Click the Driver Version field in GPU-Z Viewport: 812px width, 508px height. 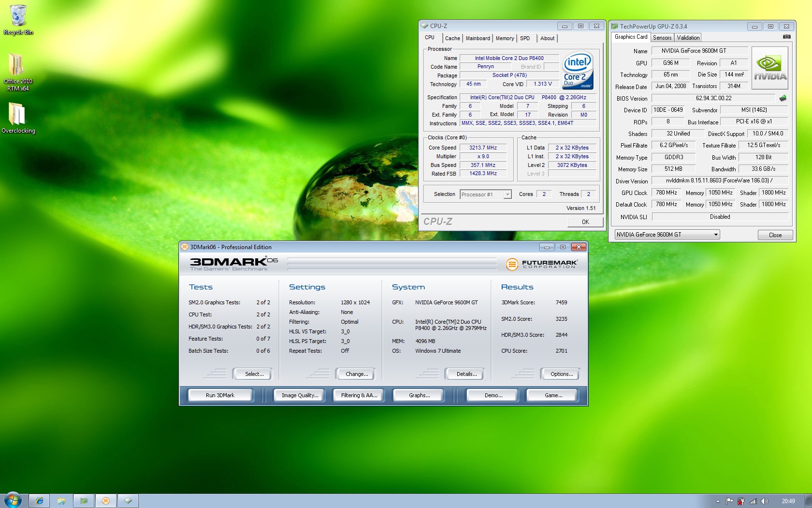click(x=719, y=180)
